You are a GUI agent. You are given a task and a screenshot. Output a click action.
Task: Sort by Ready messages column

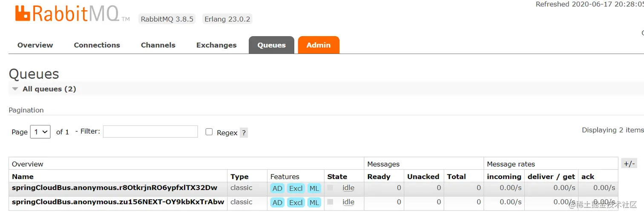pos(379,176)
